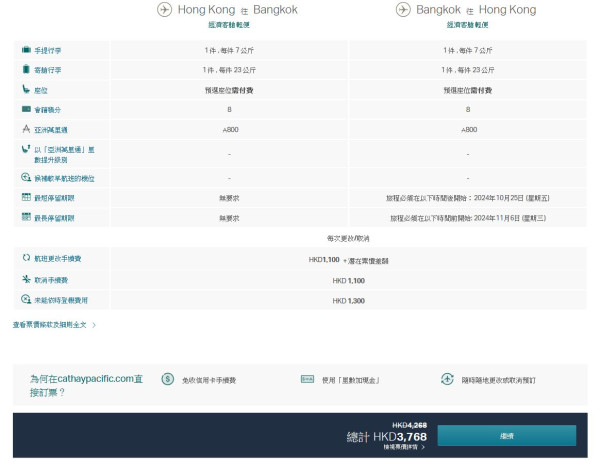This screenshot has width=600, height=469.
Task: Click the credit card fee waiver dollar icon
Action: pos(168,380)
